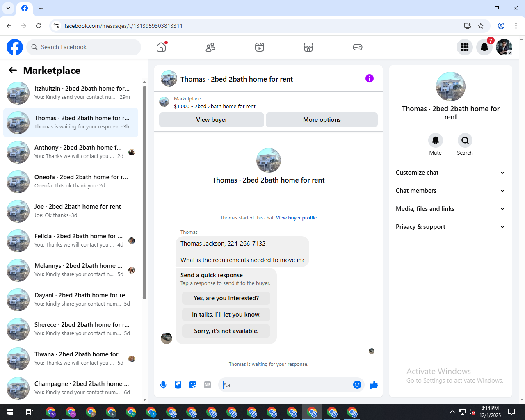Click the browser back arrow
The image size is (525, 420).
[x=9, y=26]
